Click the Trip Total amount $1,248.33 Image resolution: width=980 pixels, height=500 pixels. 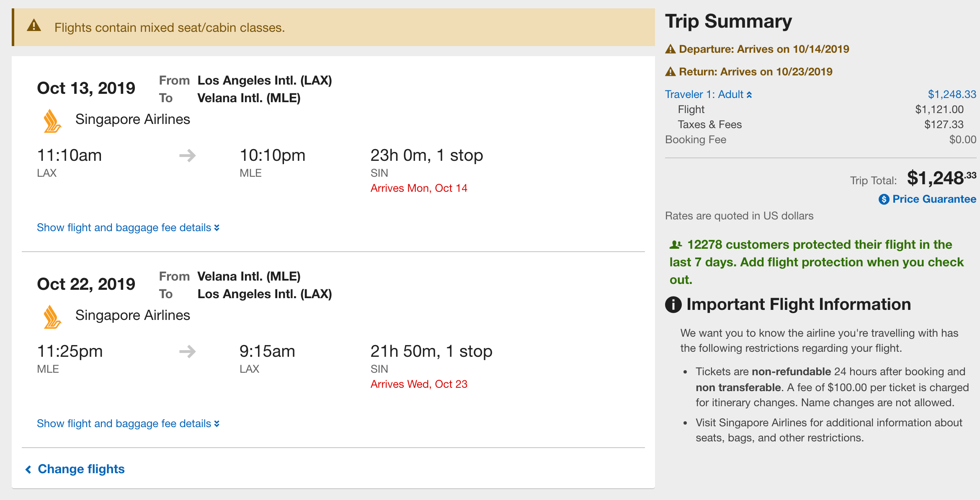[941, 178]
